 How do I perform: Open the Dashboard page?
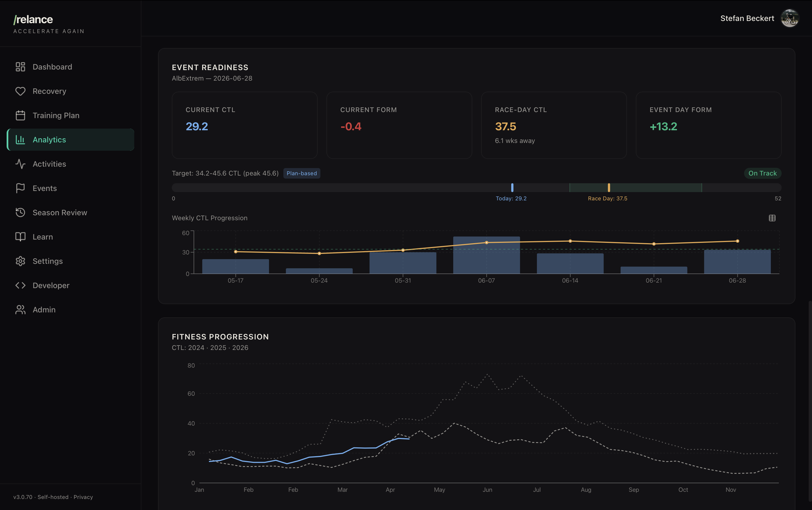tap(70, 67)
